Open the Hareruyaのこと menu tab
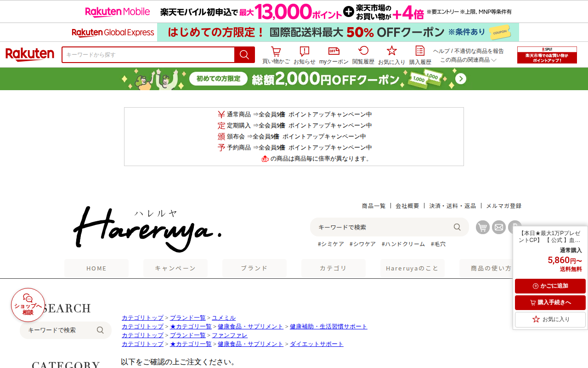This screenshot has width=588, height=368. (413, 268)
